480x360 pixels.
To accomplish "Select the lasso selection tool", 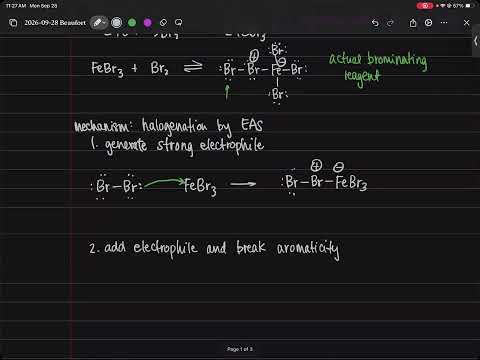I will (x=179, y=23).
